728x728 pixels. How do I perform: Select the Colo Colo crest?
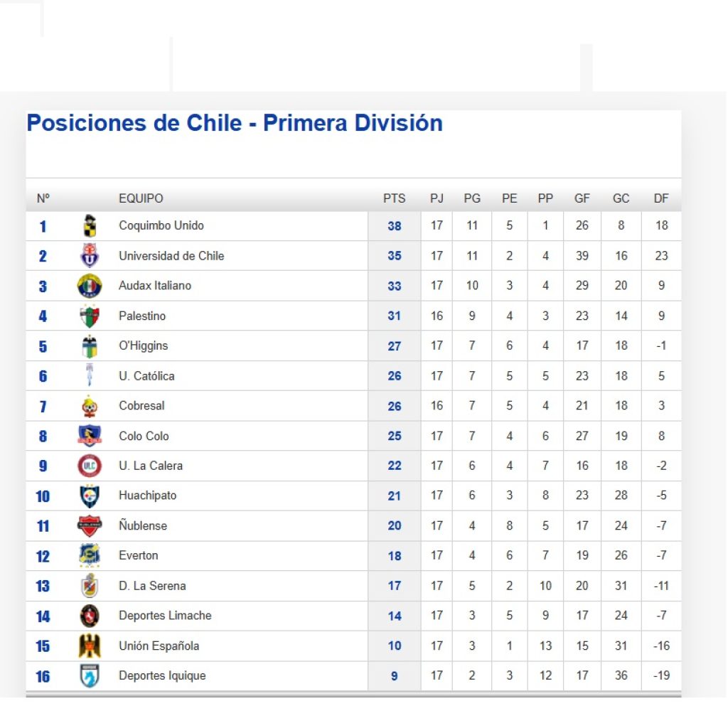point(90,436)
